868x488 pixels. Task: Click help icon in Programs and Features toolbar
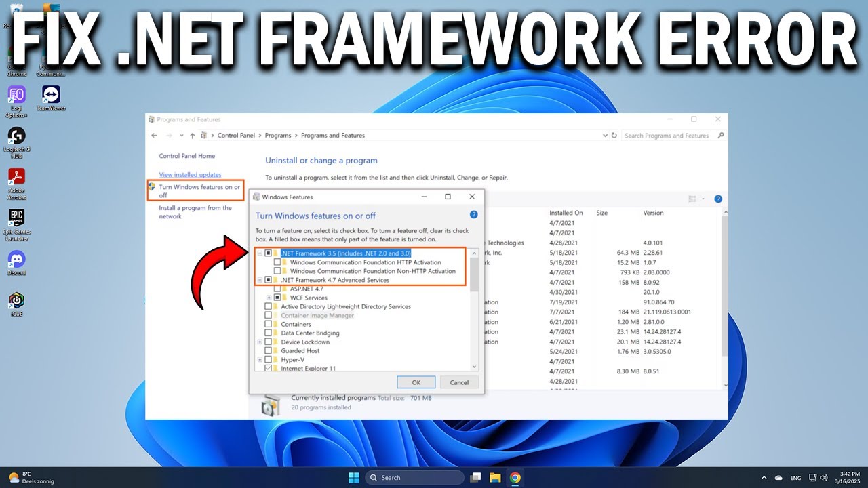pyautogui.click(x=718, y=199)
